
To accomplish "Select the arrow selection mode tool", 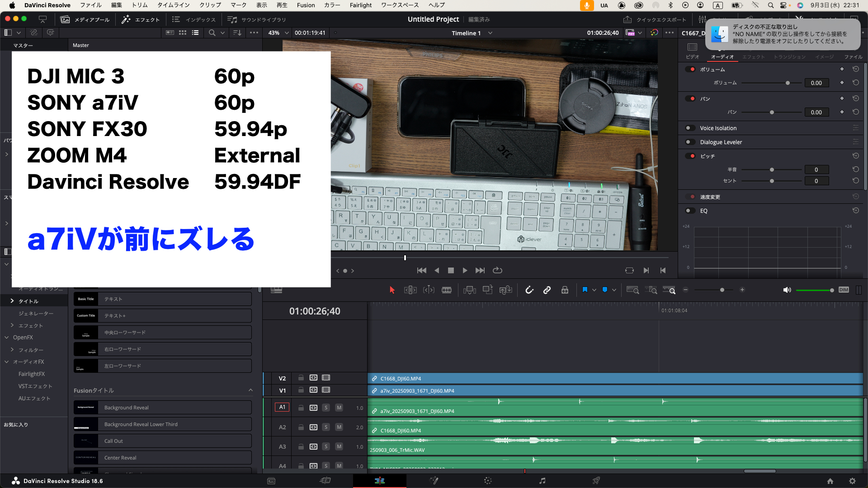I will pos(392,290).
